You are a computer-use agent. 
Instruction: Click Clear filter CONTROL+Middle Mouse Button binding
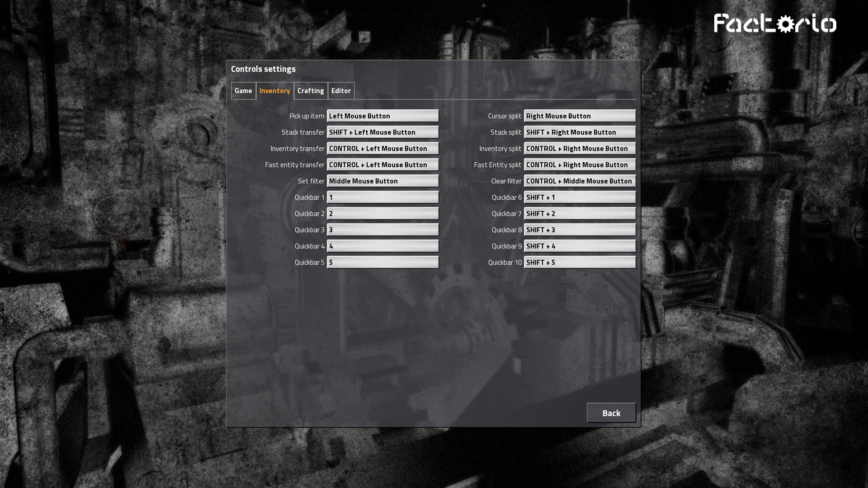tap(580, 181)
